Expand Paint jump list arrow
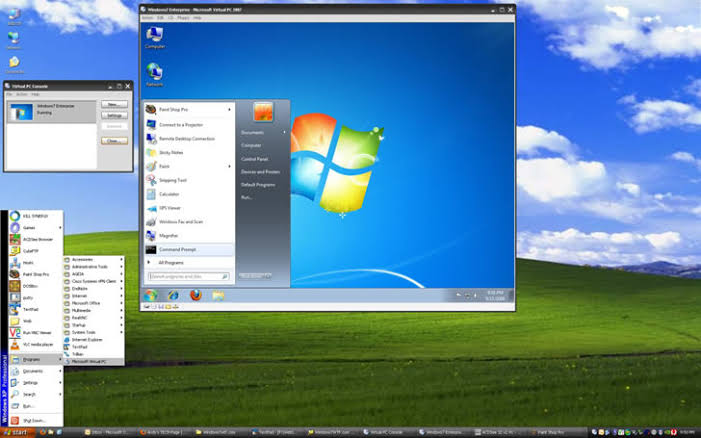 pyautogui.click(x=230, y=166)
